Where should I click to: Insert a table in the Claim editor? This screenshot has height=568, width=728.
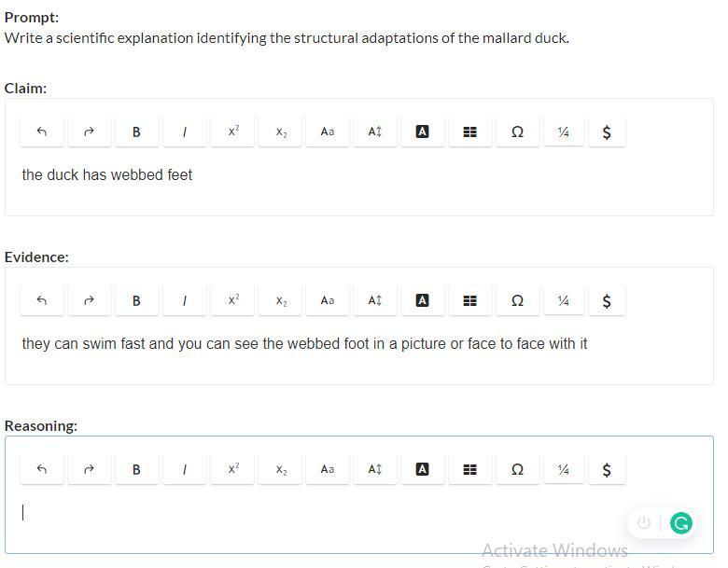pyautogui.click(x=469, y=132)
